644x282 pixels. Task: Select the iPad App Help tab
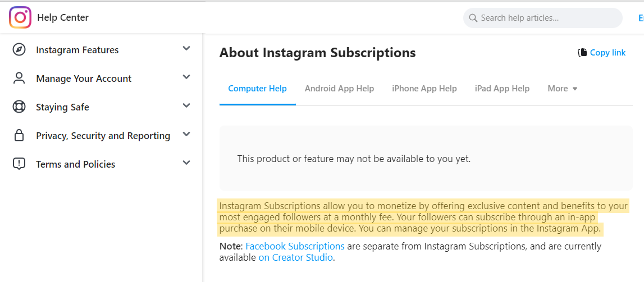(502, 89)
